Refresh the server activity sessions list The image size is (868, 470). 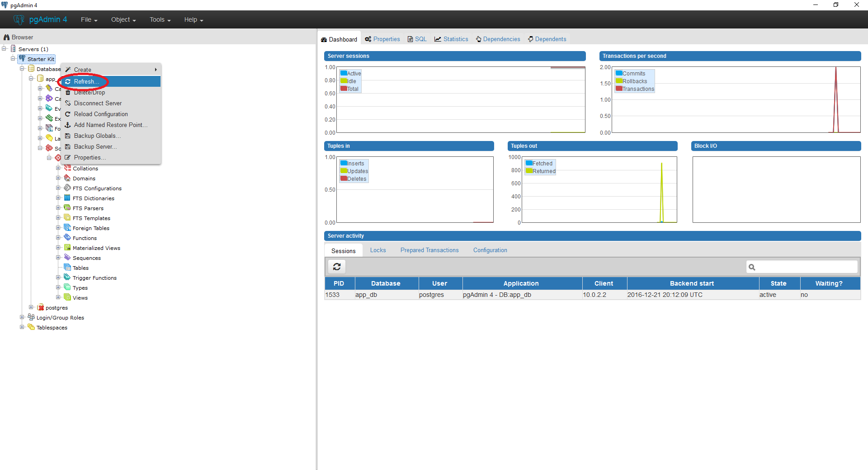coord(337,267)
